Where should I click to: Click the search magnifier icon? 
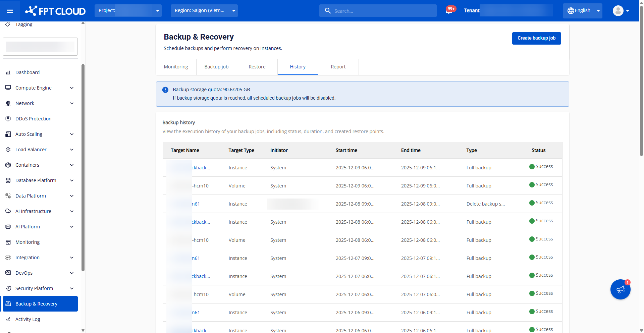(327, 10)
